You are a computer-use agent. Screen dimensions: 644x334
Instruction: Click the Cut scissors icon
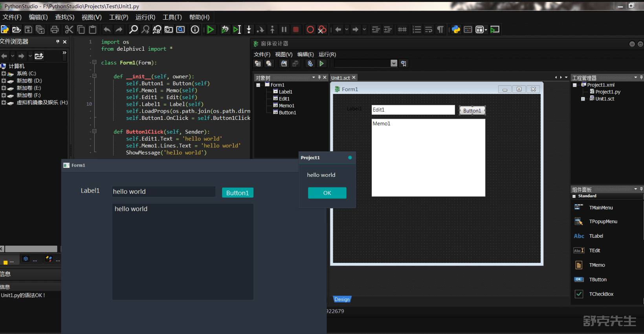point(69,29)
